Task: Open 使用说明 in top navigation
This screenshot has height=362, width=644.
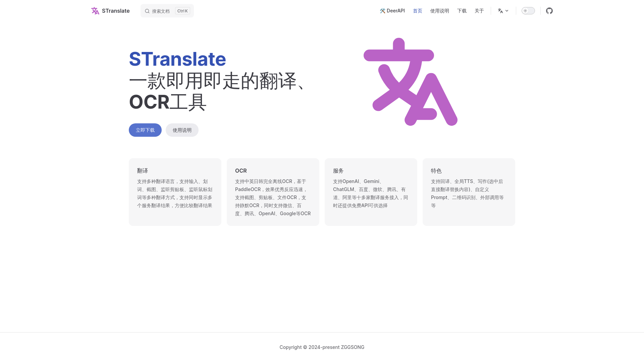Action: 440,11
